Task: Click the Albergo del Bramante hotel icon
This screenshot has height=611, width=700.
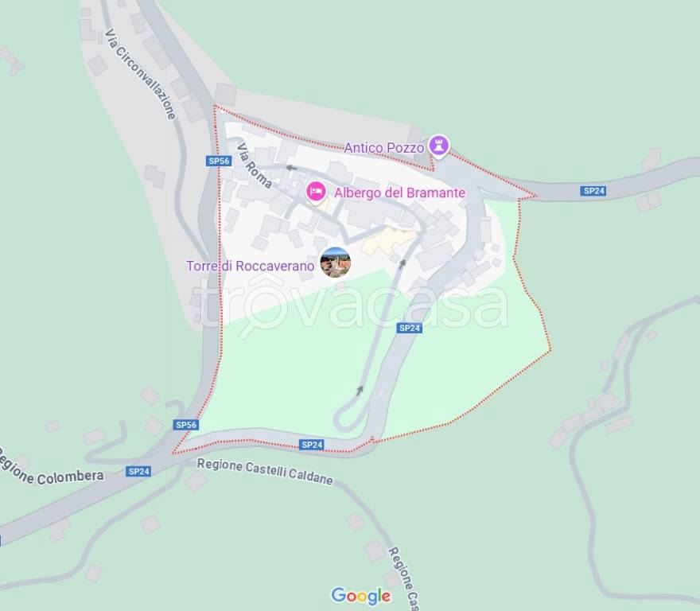Action: [316, 192]
